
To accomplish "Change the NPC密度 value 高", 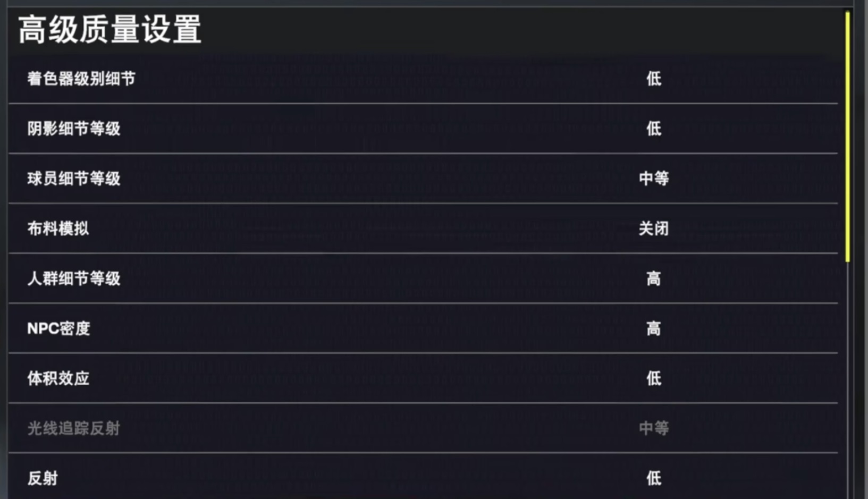I will [x=653, y=328].
